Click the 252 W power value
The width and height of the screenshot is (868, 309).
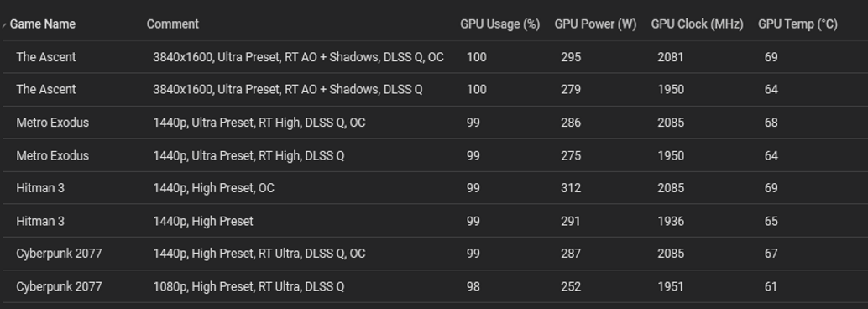click(571, 286)
